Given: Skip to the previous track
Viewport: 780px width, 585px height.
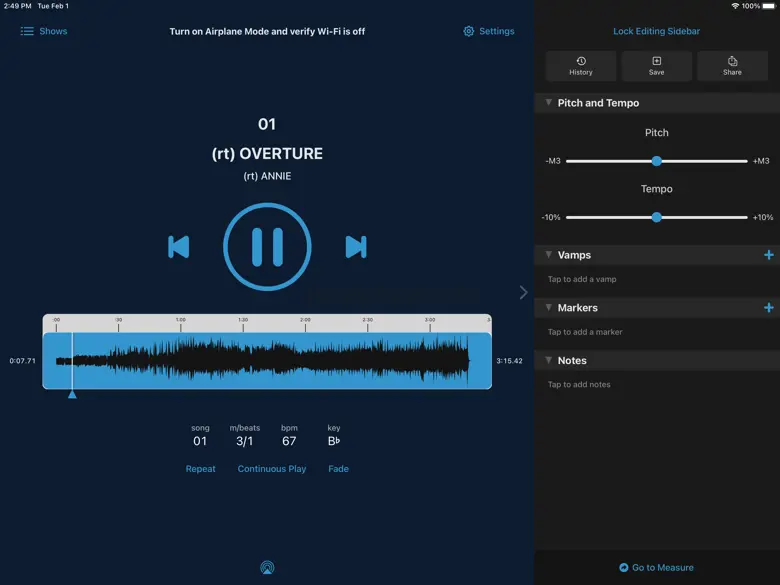Looking at the screenshot, I should pos(179,246).
